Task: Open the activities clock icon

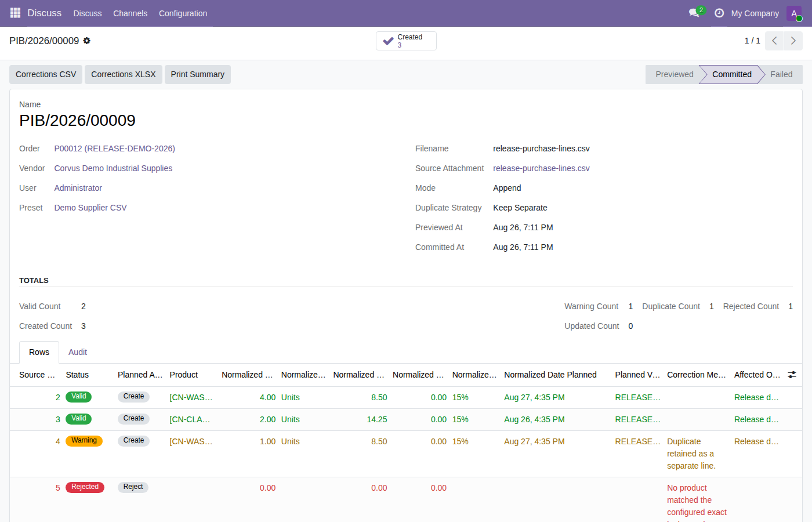Action: click(x=719, y=13)
